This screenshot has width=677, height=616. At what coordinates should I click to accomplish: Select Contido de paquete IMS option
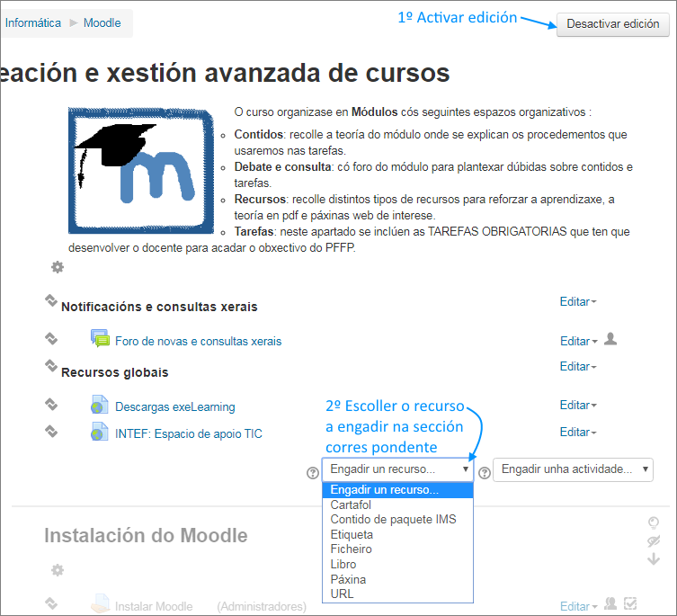coord(397,520)
